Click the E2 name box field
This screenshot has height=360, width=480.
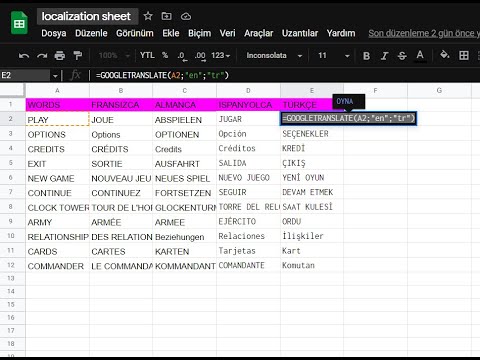tap(25, 76)
